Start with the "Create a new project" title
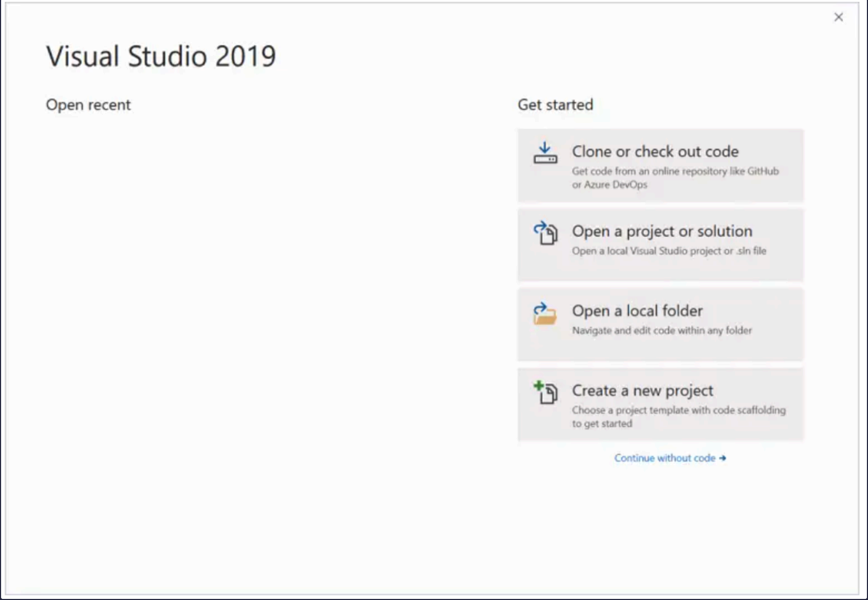The width and height of the screenshot is (868, 600). click(642, 391)
